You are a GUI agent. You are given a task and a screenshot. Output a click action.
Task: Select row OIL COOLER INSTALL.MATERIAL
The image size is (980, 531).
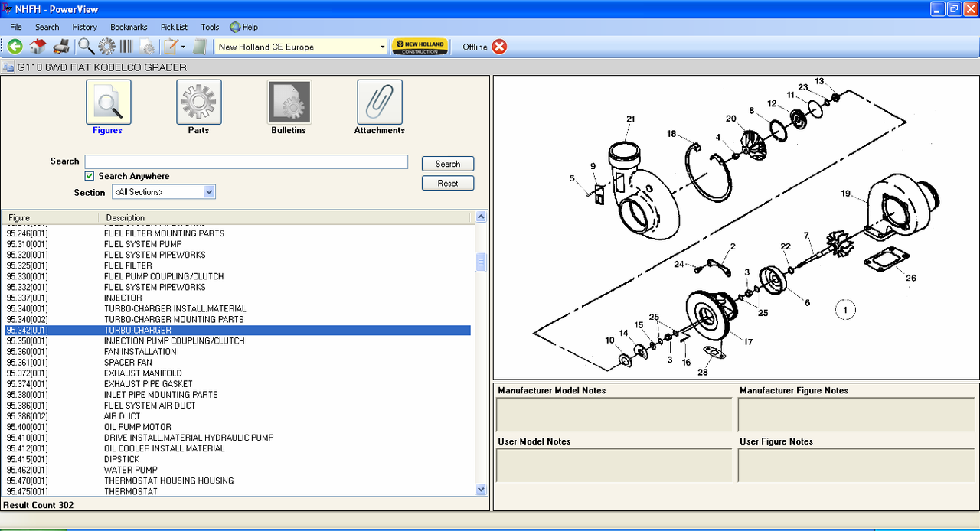[237, 448]
